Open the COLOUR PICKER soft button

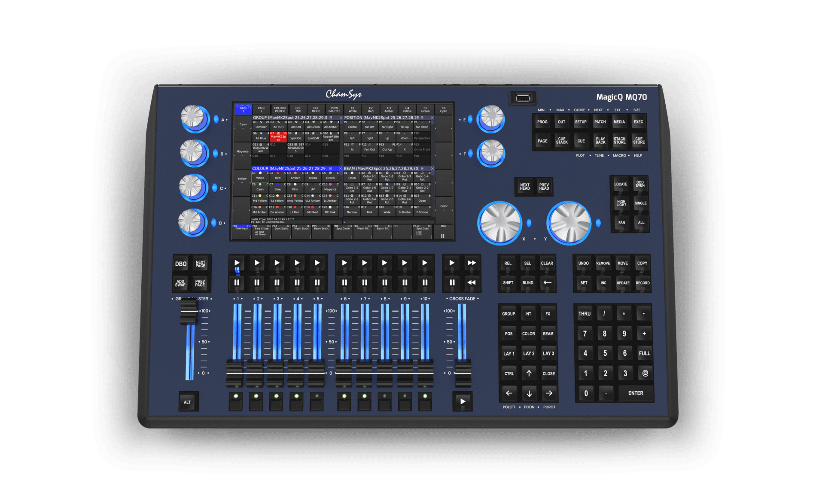(x=280, y=109)
